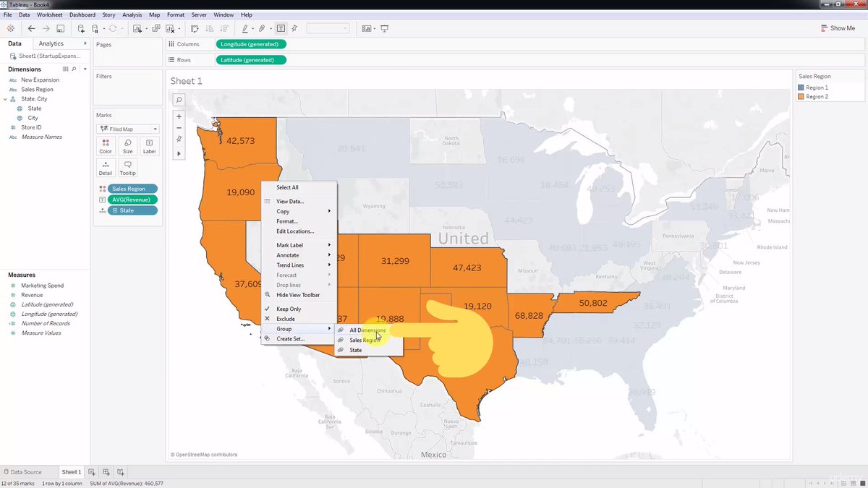This screenshot has width=868, height=488.
Task: Click Region 1 blue legend swatch
Action: tap(801, 87)
